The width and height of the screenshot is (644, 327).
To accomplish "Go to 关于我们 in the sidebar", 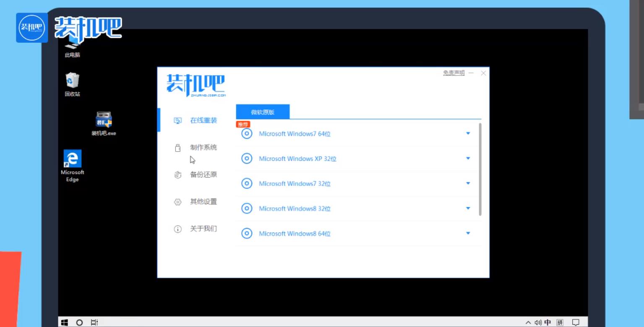I will (x=203, y=229).
